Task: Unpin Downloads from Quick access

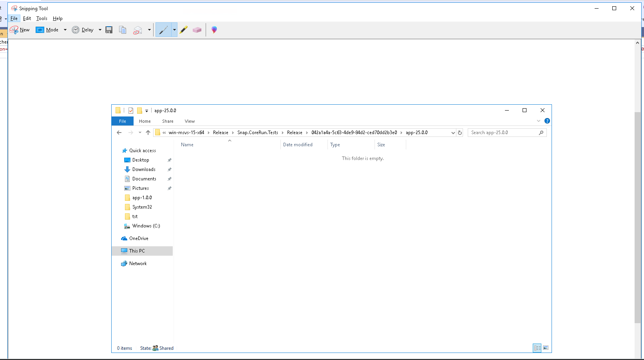Action: [169, 169]
